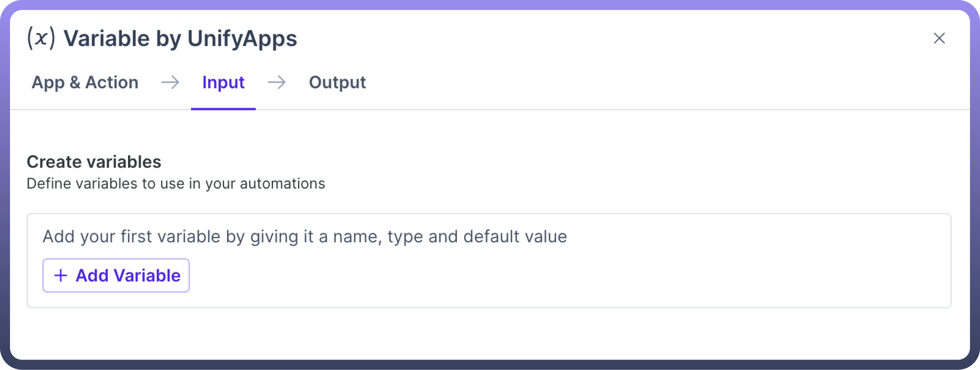Click the "Add your first variable" hint text
Screen dimensions: 980x370
tap(304, 236)
